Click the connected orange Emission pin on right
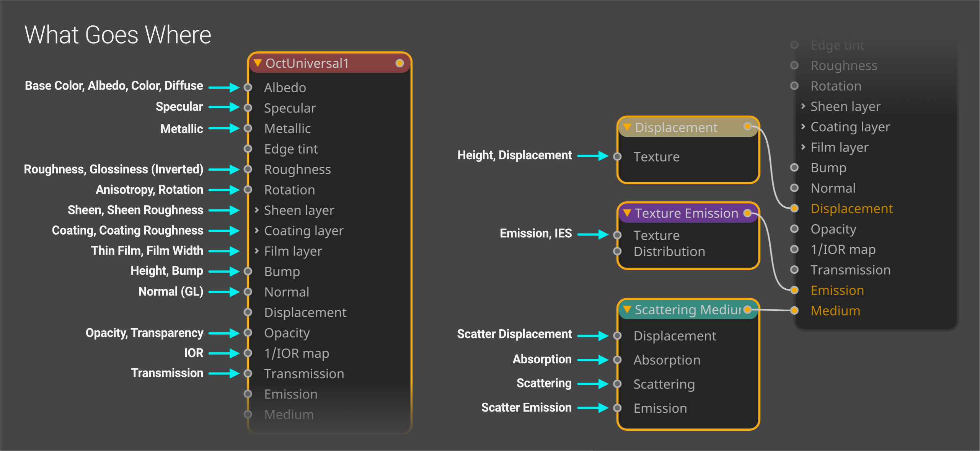Image resolution: width=980 pixels, height=451 pixels. tap(794, 290)
